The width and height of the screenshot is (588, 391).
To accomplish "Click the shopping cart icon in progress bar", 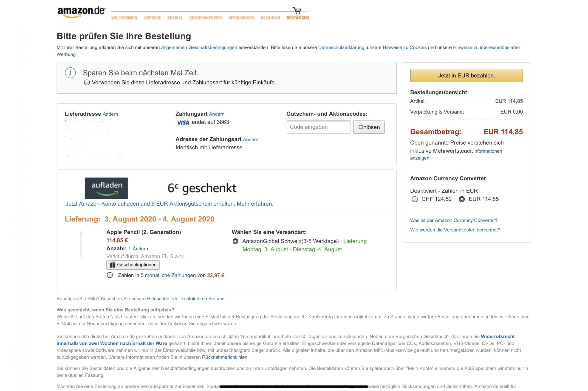I will tap(297, 10).
